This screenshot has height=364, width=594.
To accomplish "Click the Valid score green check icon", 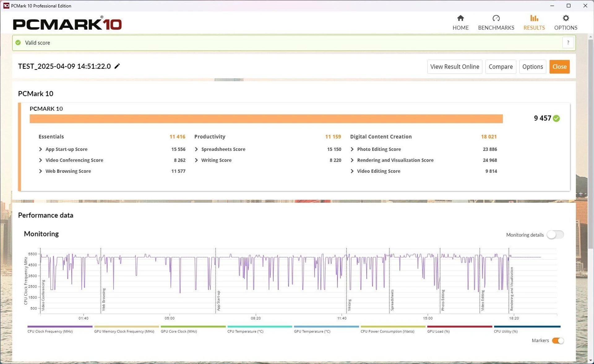I will (18, 43).
